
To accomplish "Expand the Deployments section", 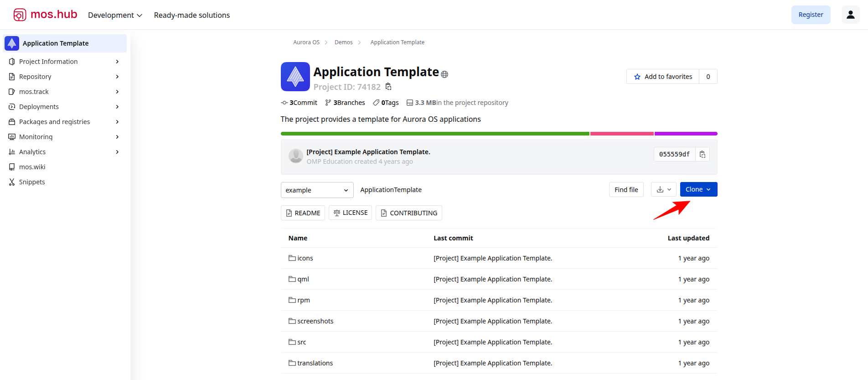I will tap(65, 107).
